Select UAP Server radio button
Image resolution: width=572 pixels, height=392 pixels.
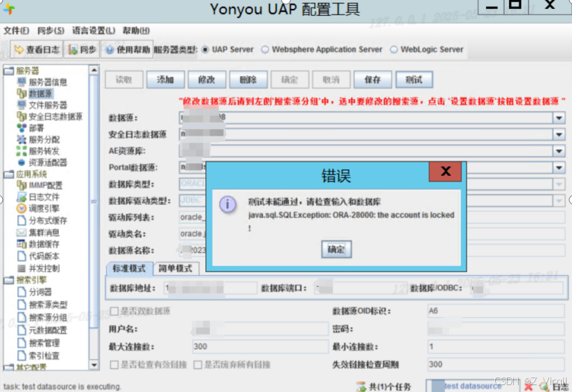click(205, 50)
